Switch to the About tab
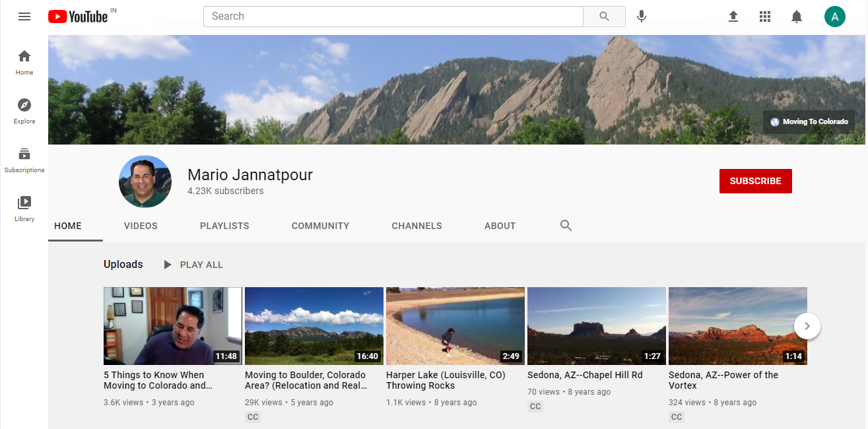This screenshot has width=868, height=429. 500,226
